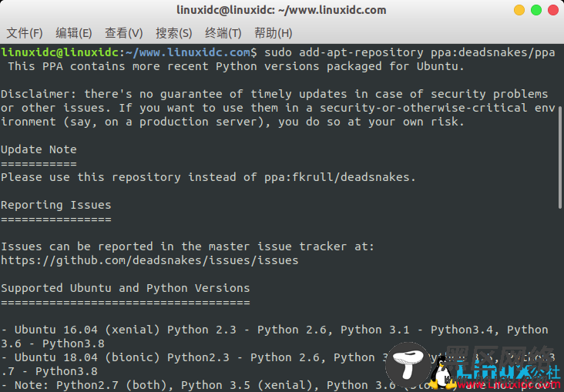Click the green linuxidc@linuxidc prompt text
This screenshot has width=564, height=392.
point(59,52)
